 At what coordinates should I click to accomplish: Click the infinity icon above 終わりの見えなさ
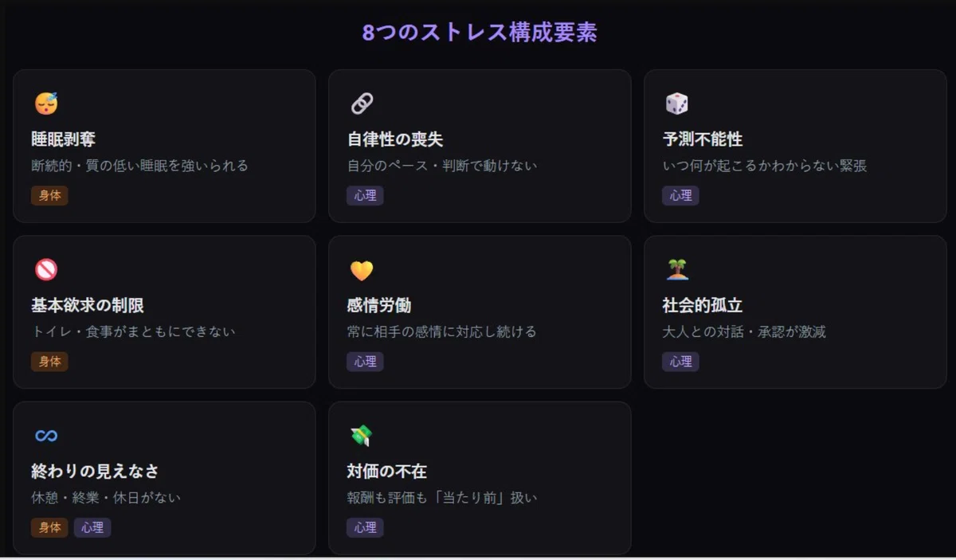coord(46,436)
